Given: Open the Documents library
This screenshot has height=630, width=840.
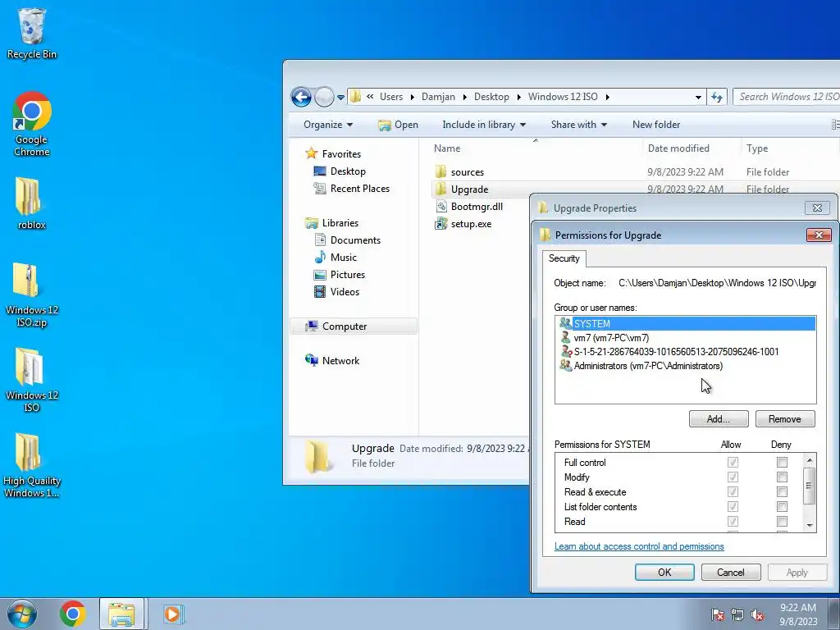Looking at the screenshot, I should 355,240.
